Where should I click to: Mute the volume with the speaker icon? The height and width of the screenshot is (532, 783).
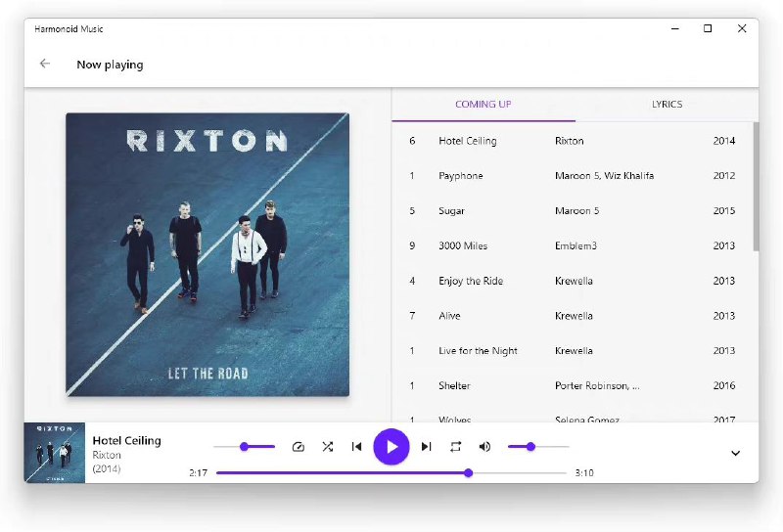pyautogui.click(x=484, y=447)
